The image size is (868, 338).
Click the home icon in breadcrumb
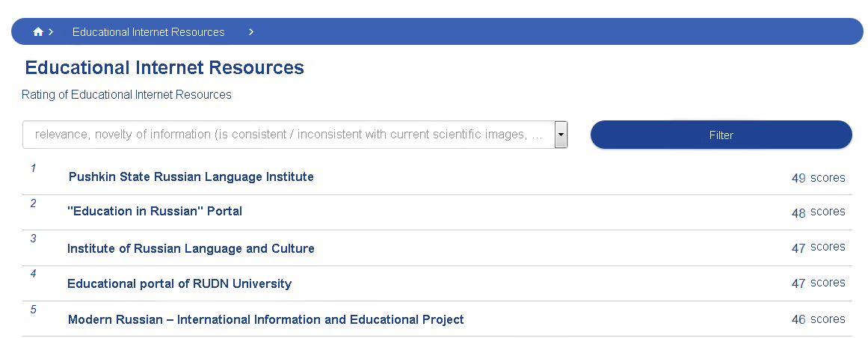(x=37, y=32)
